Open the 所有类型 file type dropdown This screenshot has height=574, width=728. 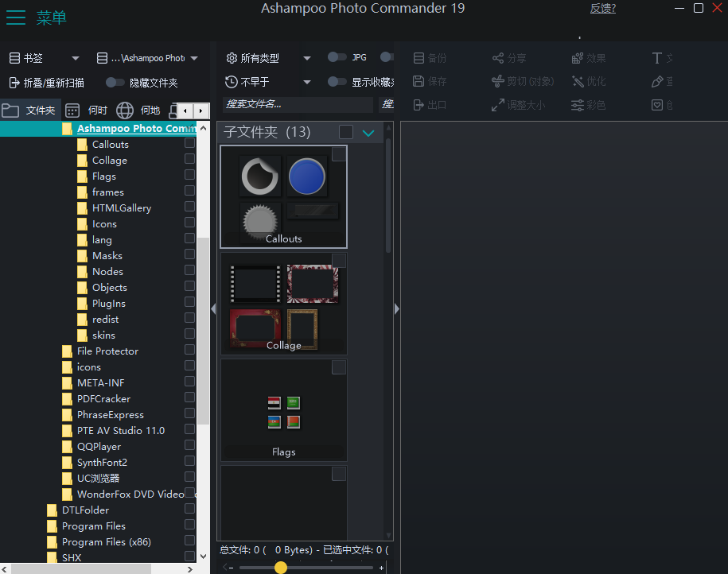[307, 59]
